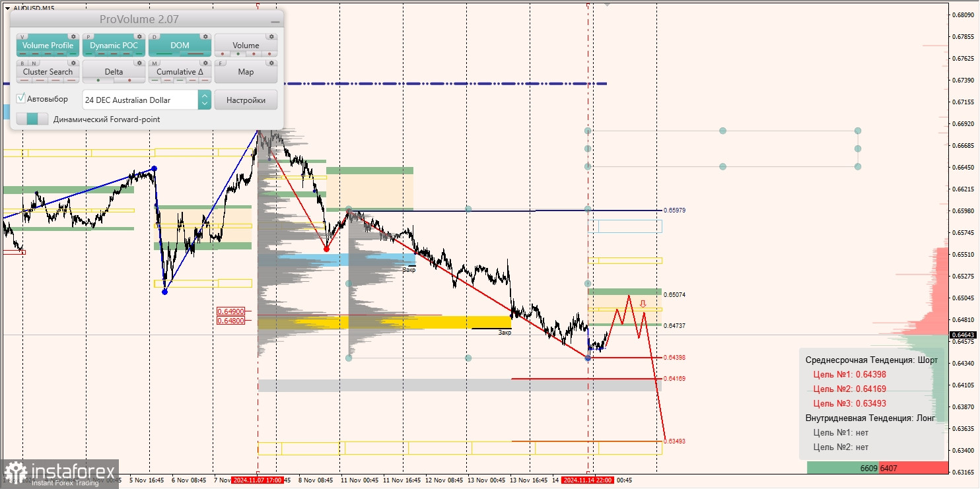Viewport: 980px width, 489px height.
Task: Toggle the DOM indicator
Action: pyautogui.click(x=180, y=46)
